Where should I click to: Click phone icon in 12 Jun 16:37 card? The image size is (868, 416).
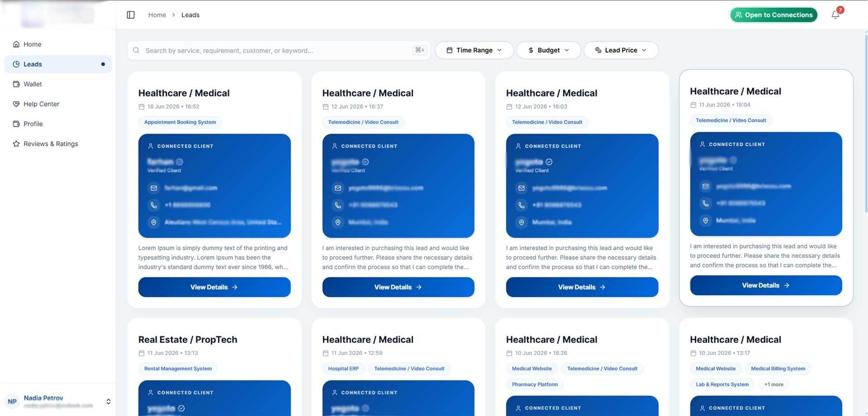click(x=338, y=205)
